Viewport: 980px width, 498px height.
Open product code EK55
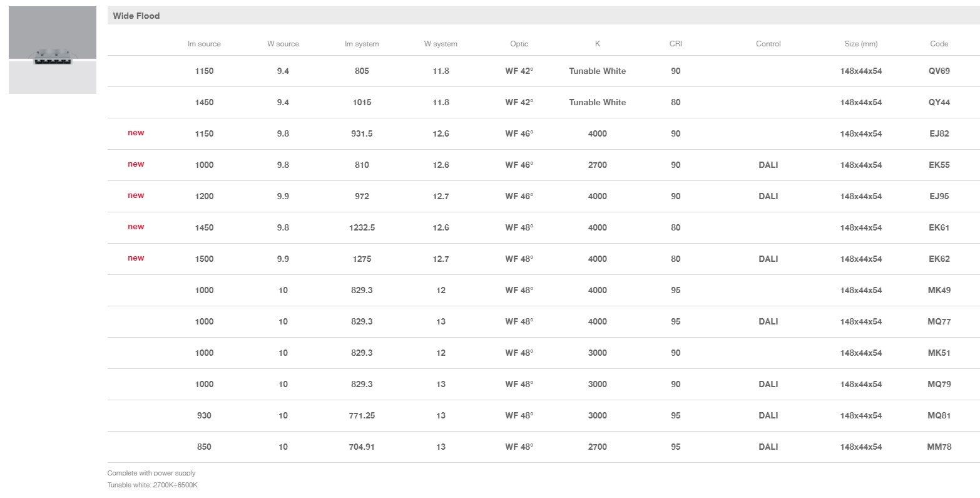(x=939, y=165)
